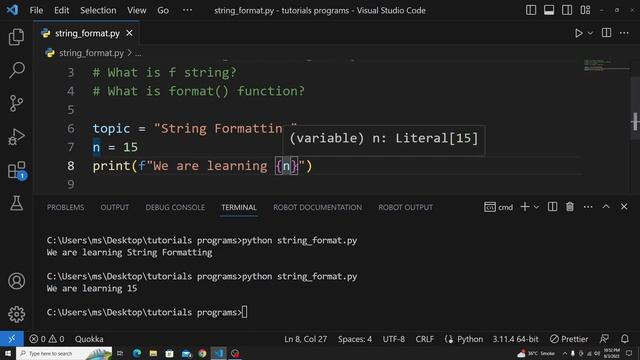
Task: Open the Manage gear menu
Action: click(x=16, y=314)
